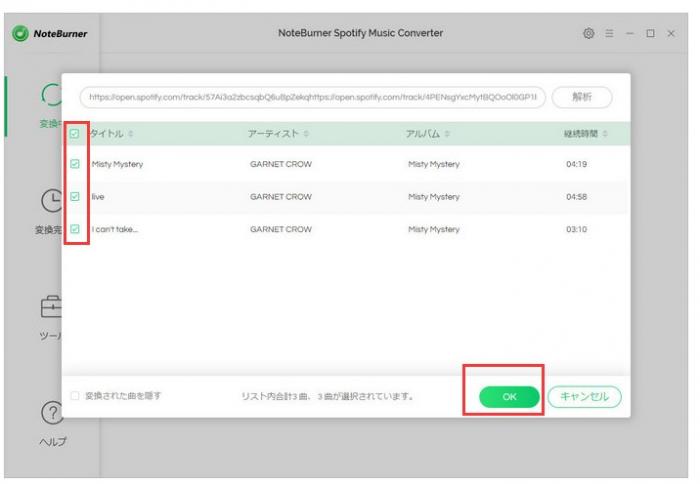The image size is (700, 484).
Task: Open the Help question mark icon
Action: pos(52,413)
